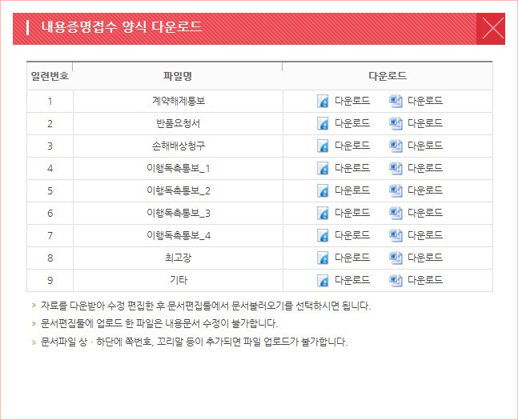
Task: Click 다운로드 link beside HWP icon for 이행독촉통보_3
Action: coord(352,213)
